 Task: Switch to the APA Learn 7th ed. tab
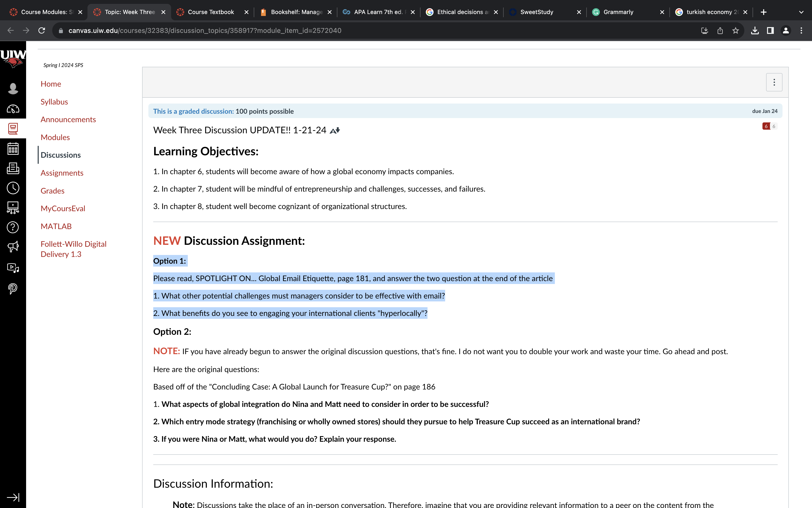(379, 12)
